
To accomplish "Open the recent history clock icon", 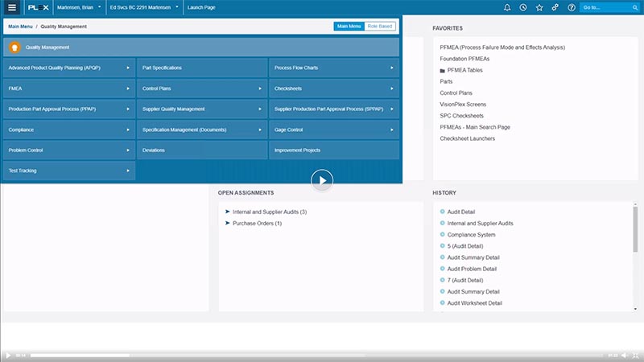I will coord(522,7).
